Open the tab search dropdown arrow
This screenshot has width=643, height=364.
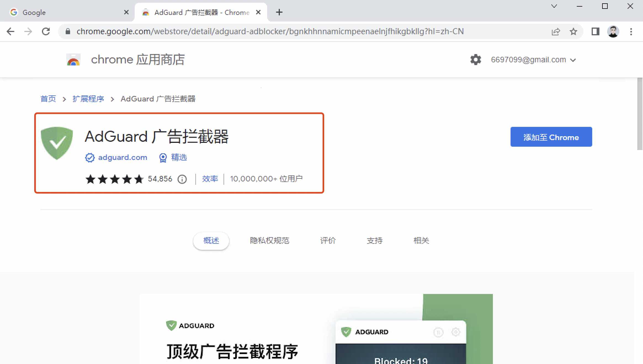tap(554, 6)
